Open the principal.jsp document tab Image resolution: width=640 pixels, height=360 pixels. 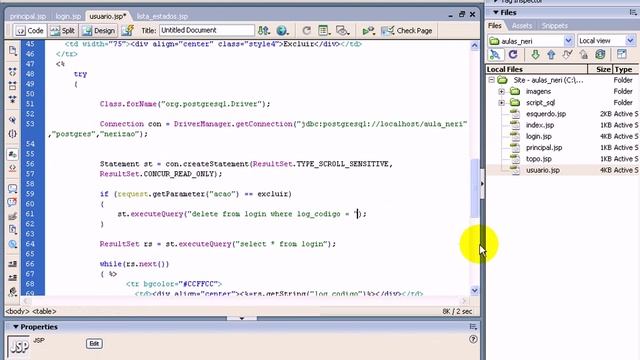[x=28, y=16]
